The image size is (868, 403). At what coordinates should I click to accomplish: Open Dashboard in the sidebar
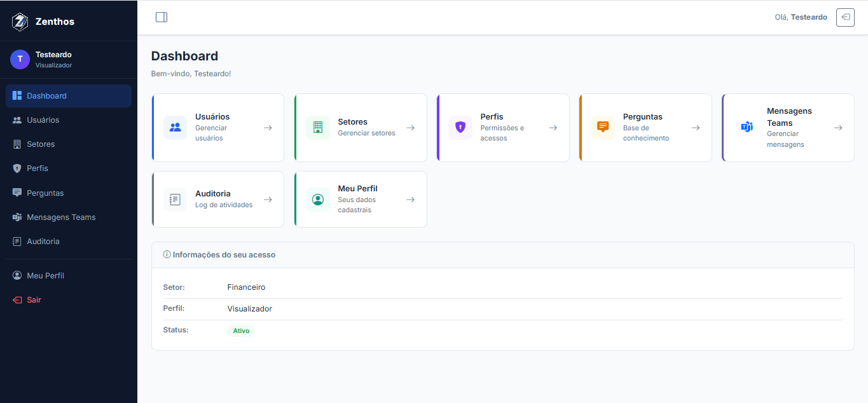tap(69, 96)
